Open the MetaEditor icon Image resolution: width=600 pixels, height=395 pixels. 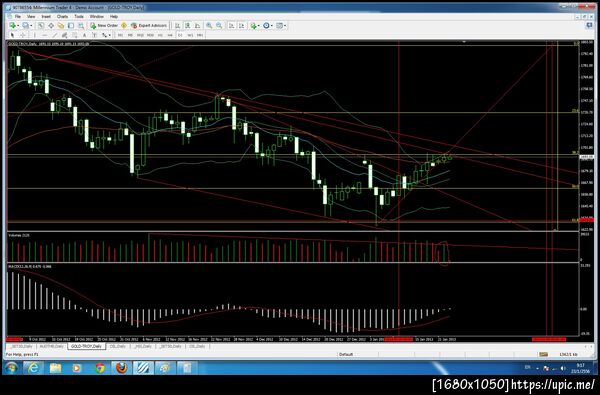point(124,26)
